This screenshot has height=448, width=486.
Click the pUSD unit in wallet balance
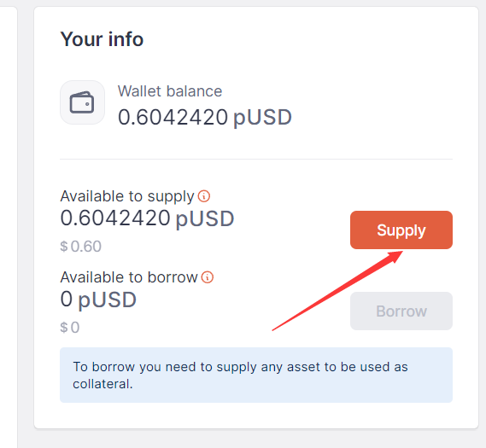coord(262,118)
